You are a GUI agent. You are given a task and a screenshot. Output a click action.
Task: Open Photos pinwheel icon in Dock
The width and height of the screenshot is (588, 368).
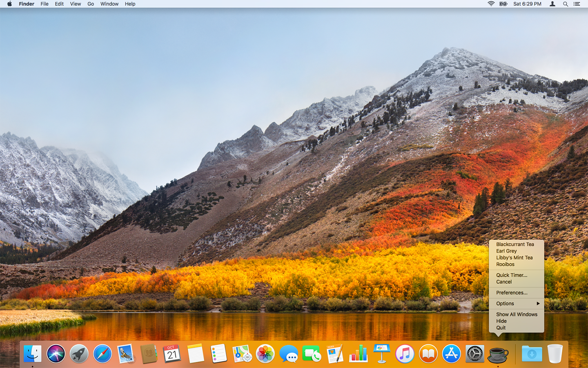tap(265, 354)
